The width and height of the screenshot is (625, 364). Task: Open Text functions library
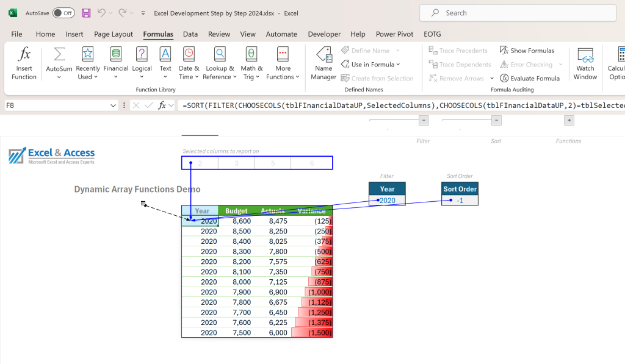(165, 64)
